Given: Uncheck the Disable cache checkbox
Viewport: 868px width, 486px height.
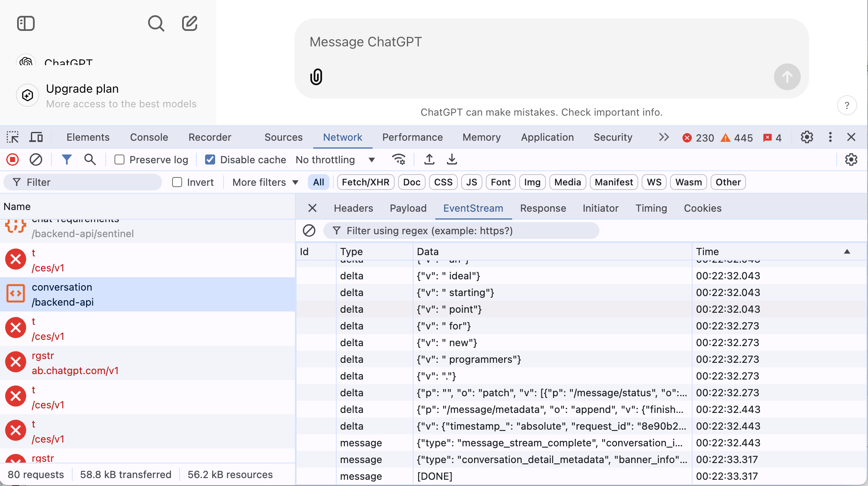Looking at the screenshot, I should pyautogui.click(x=210, y=159).
